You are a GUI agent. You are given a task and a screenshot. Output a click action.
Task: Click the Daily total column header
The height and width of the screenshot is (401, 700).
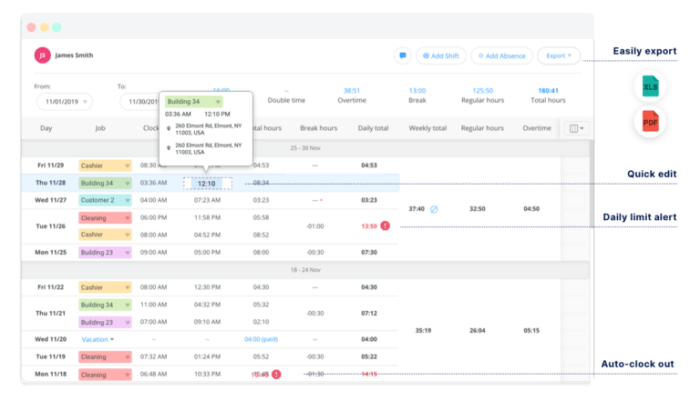[x=373, y=128]
